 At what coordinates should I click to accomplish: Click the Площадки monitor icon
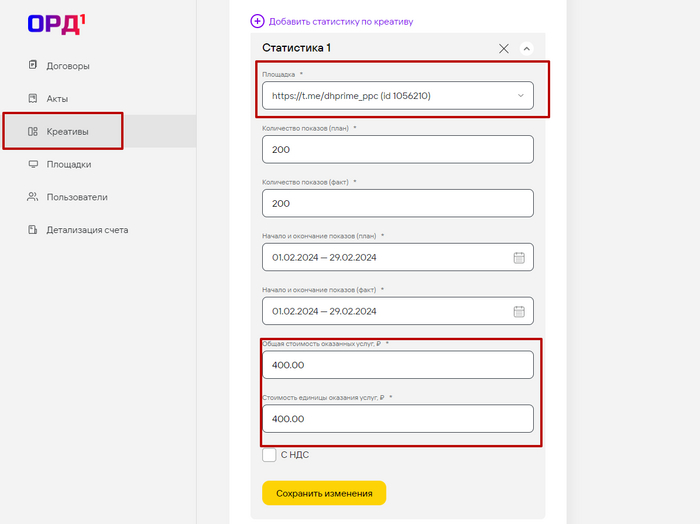pyautogui.click(x=33, y=164)
